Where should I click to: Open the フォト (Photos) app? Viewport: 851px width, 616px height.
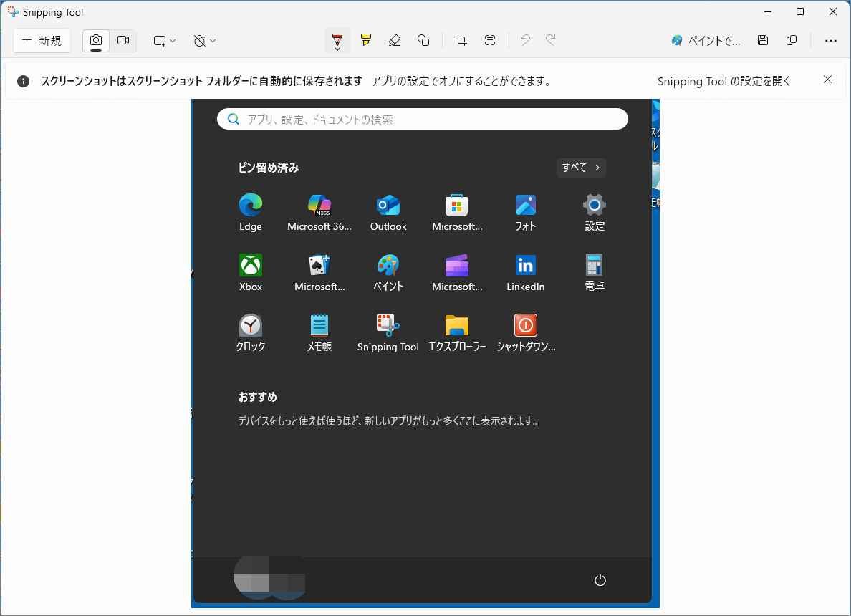[x=525, y=213]
